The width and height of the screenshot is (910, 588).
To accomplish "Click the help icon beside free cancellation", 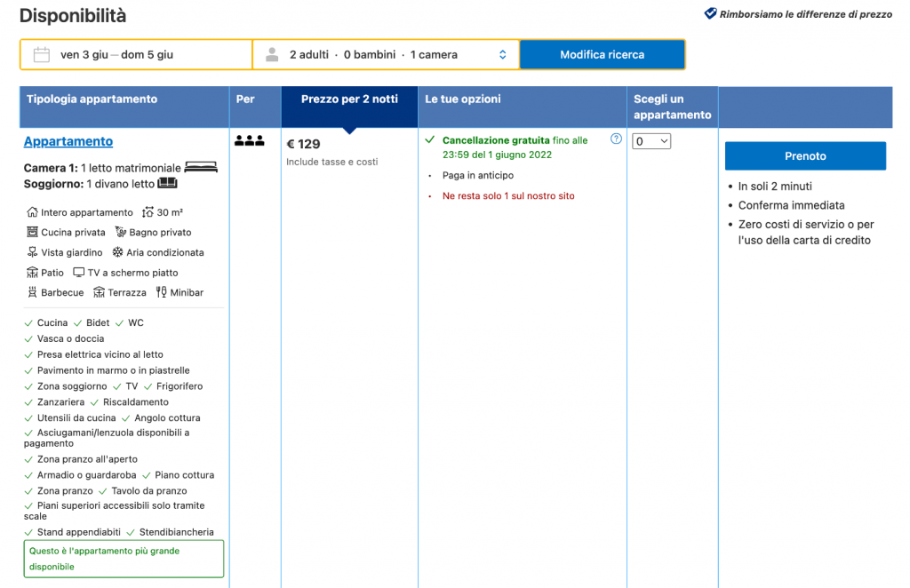I will pyautogui.click(x=616, y=139).
